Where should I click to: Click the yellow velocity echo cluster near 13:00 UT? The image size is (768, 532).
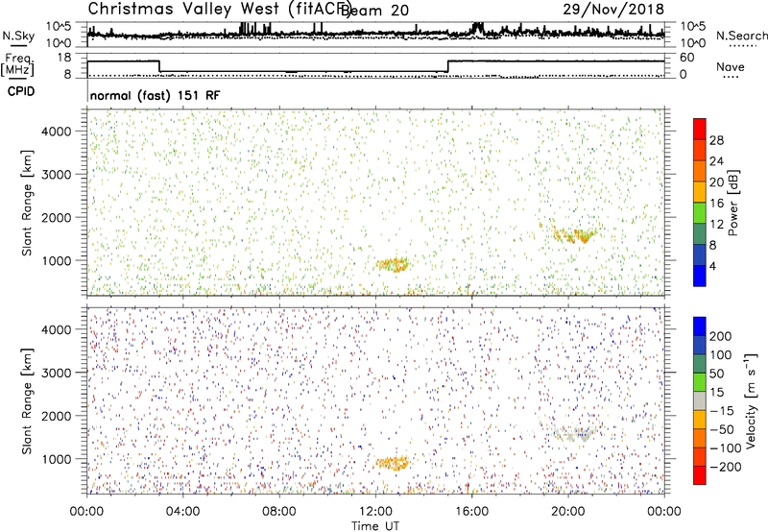click(x=393, y=463)
